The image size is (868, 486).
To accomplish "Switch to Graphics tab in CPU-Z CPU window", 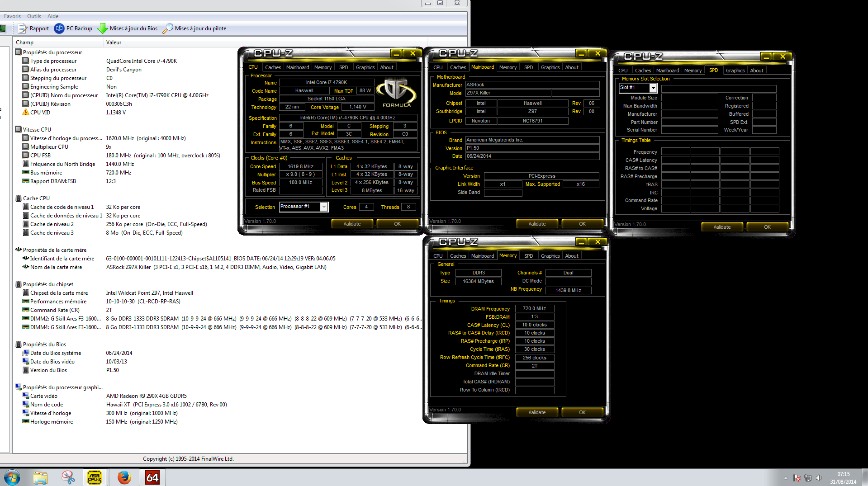I will pos(365,67).
